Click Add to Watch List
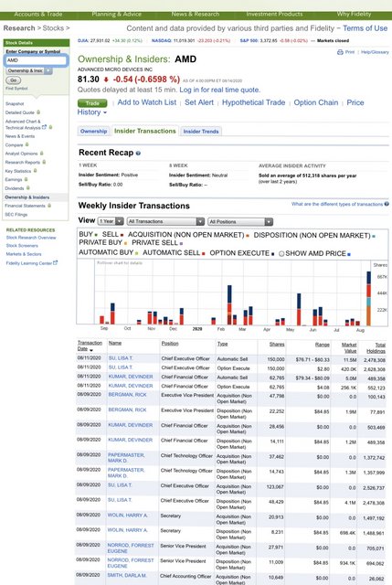Image resolution: width=392 pixels, height=585 pixels. [x=146, y=102]
